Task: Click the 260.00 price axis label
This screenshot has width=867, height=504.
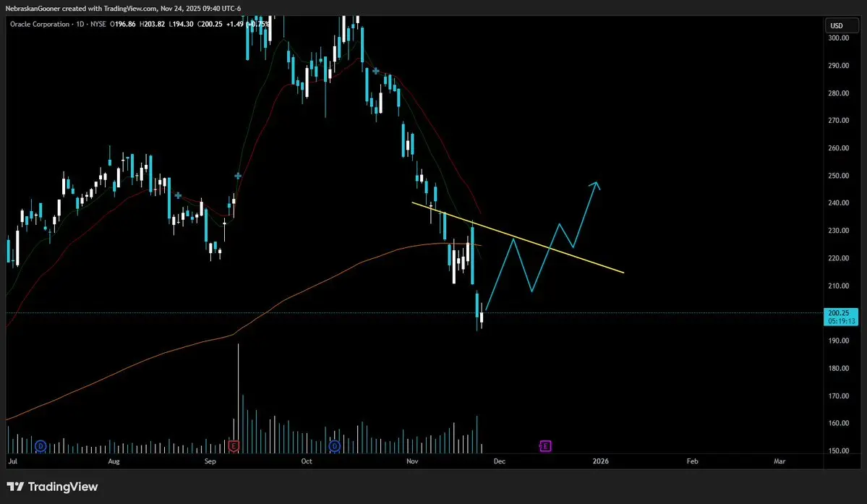Action: pyautogui.click(x=838, y=148)
